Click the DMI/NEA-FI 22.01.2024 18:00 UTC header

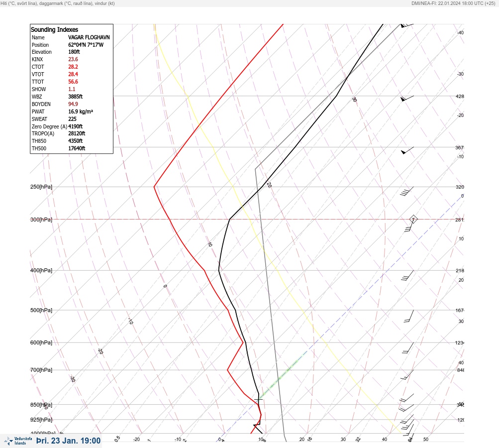(453, 3)
